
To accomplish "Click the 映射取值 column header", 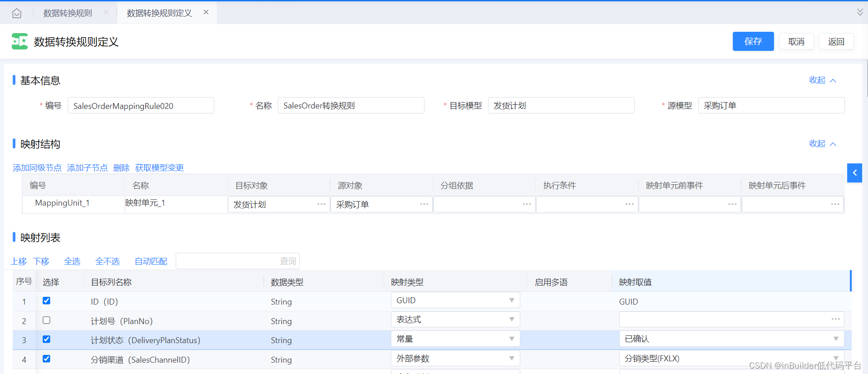I will pyautogui.click(x=636, y=282).
